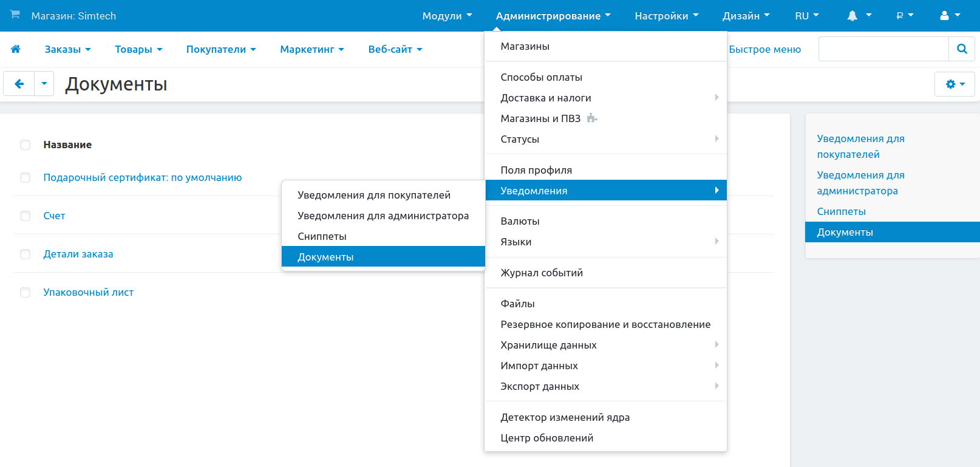This screenshot has height=467, width=980.
Task: Click the shopping cart store icon
Action: pos(15,15)
